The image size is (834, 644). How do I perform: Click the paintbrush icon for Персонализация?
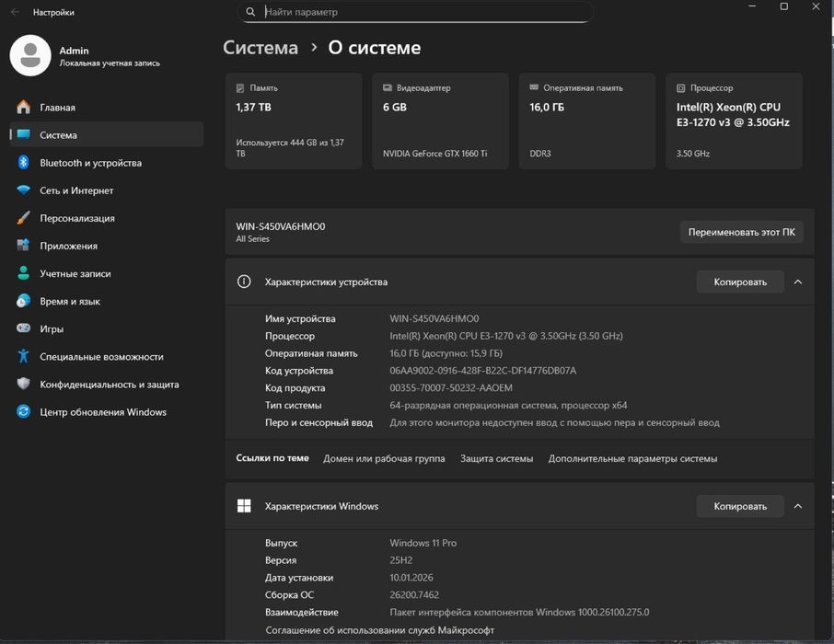pos(23,217)
